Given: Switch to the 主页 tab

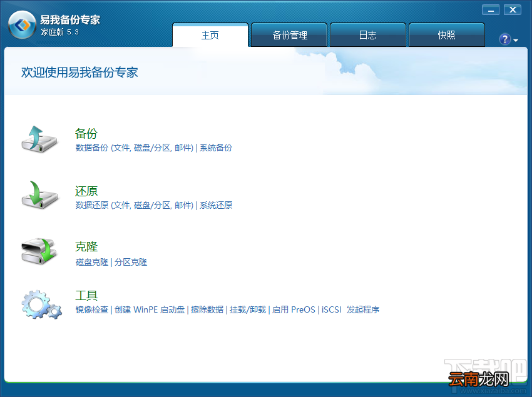Looking at the screenshot, I should 210,35.
